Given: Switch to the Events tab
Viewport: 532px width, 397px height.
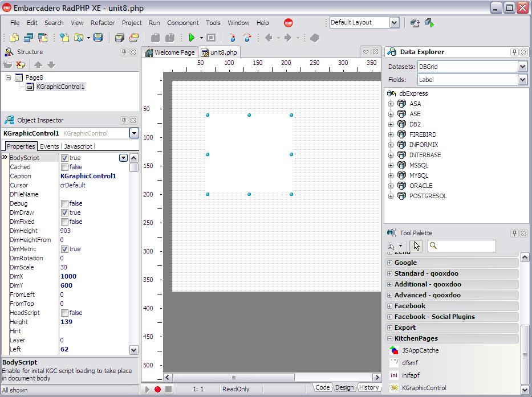Looking at the screenshot, I should tap(49, 146).
